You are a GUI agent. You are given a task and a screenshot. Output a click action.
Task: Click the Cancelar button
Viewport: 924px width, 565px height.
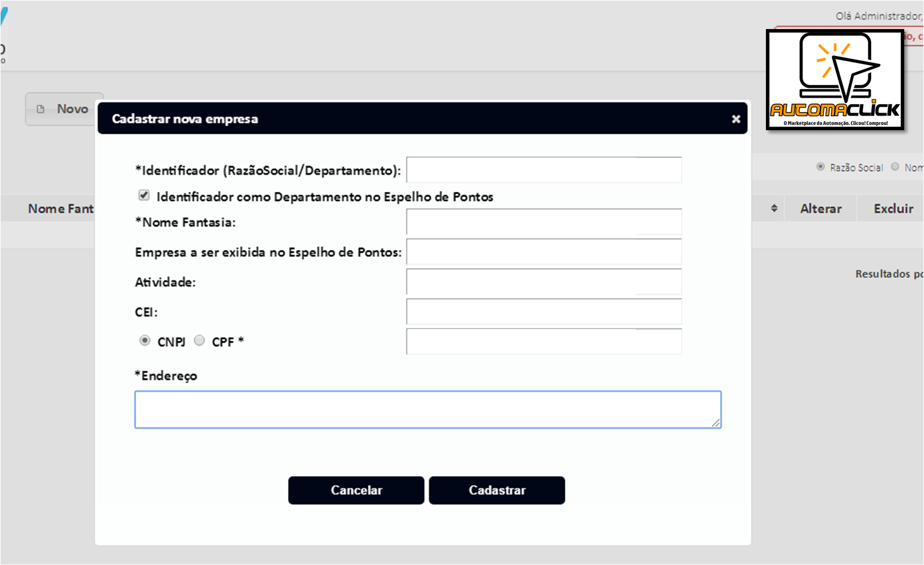(356, 490)
